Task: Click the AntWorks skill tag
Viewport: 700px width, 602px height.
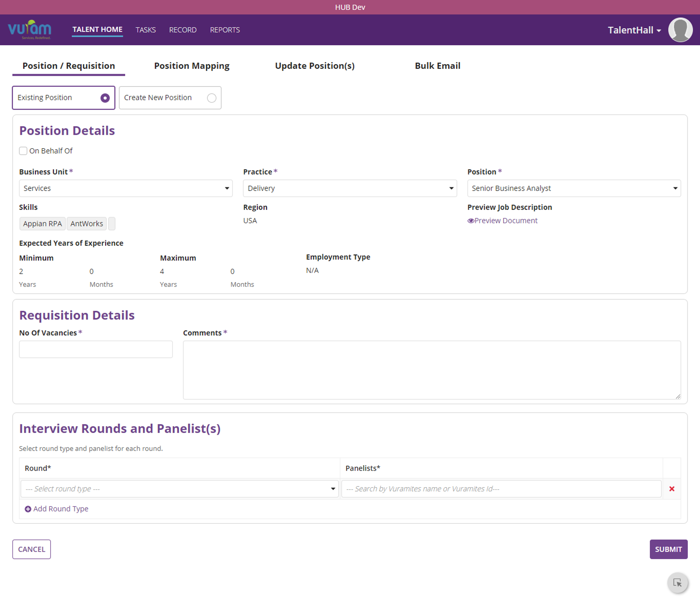Action: coord(86,224)
